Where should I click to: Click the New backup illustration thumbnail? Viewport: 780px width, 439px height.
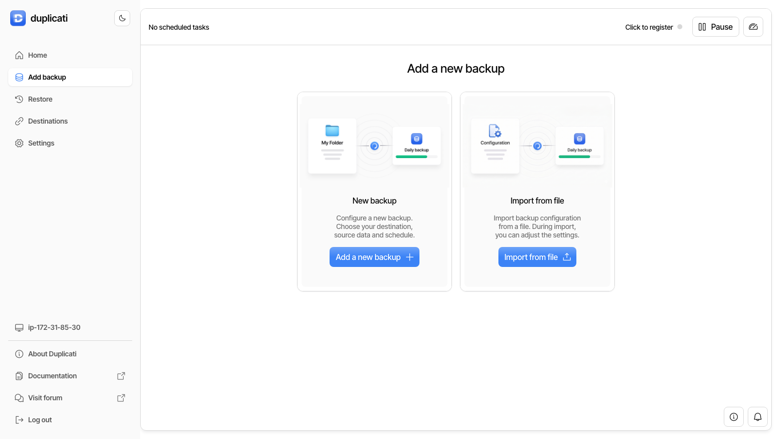click(375, 142)
